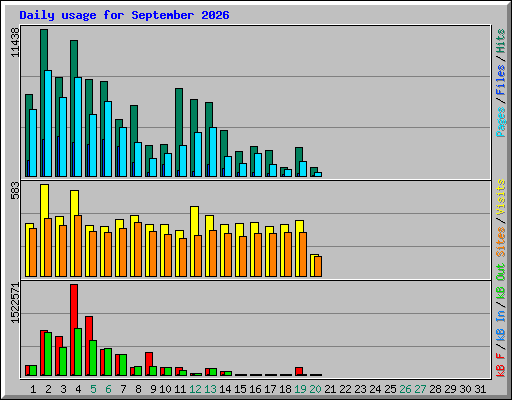The width and height of the screenshot is (512, 400).
Task: Click day label 16 on the x-axis
Action: 255,389
